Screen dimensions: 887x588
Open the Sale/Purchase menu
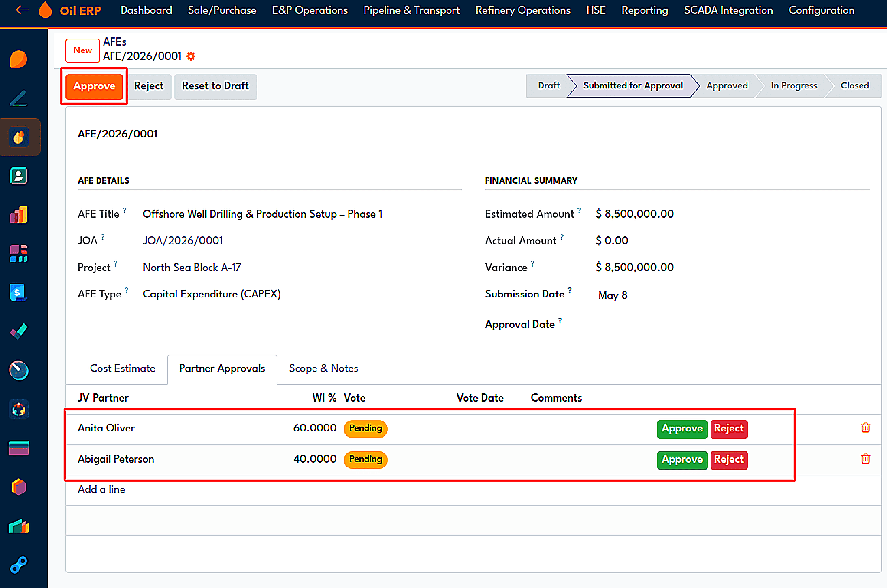(222, 10)
